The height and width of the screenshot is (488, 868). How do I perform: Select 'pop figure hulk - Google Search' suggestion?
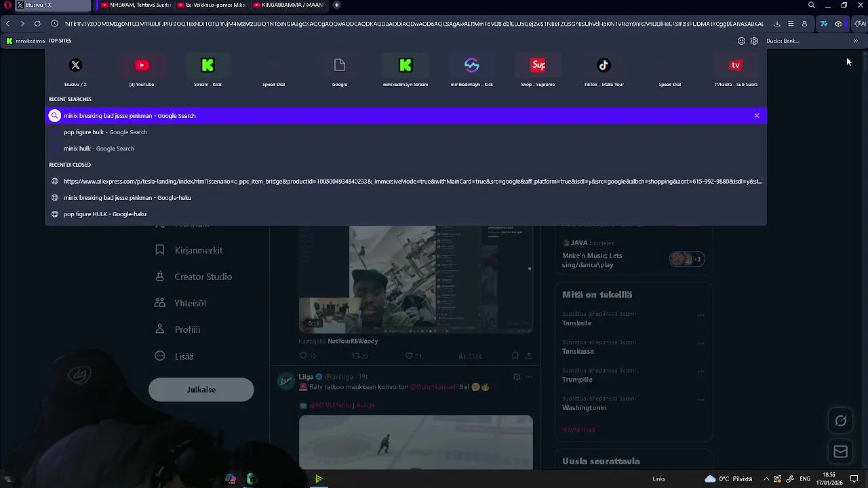pyautogui.click(x=406, y=132)
